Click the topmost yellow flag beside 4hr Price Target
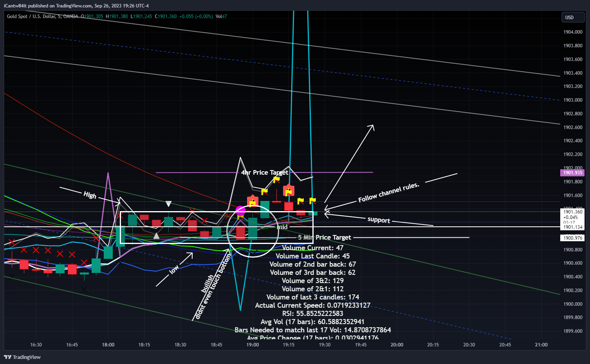Image resolution: width=590 pixels, height=364 pixels. click(x=276, y=179)
